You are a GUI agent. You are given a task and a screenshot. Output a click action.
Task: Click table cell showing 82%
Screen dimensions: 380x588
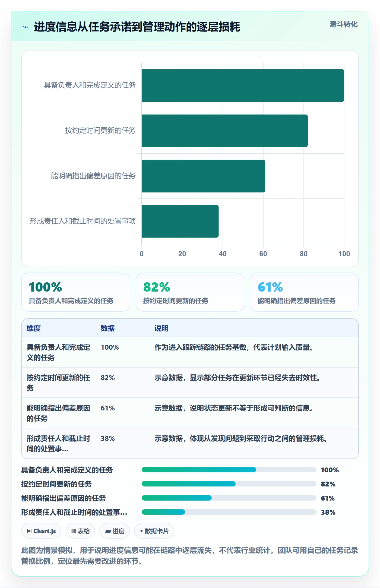pyautogui.click(x=108, y=378)
